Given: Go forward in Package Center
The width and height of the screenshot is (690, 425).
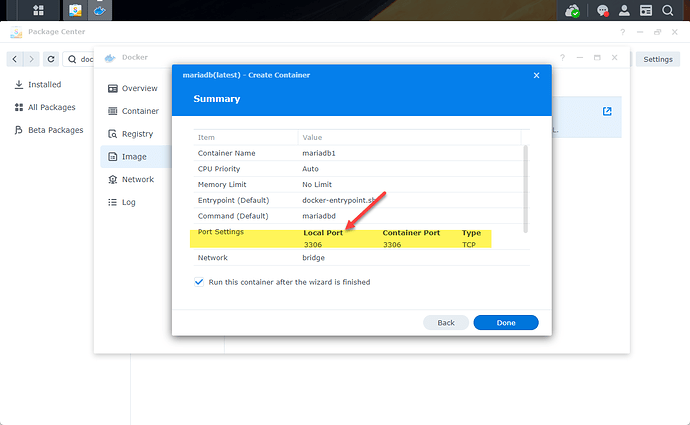Looking at the screenshot, I should [31, 59].
